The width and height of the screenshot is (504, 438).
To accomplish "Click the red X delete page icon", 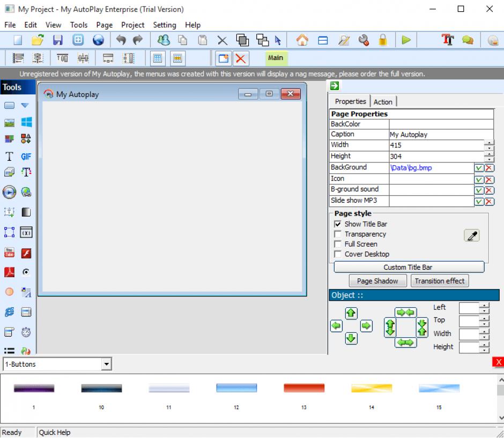I will (x=240, y=58).
